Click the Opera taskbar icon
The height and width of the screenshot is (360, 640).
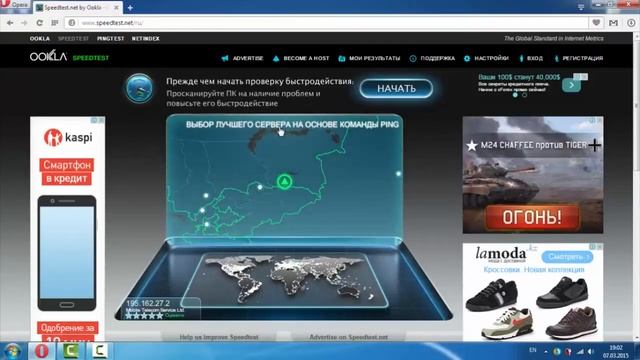point(41,351)
